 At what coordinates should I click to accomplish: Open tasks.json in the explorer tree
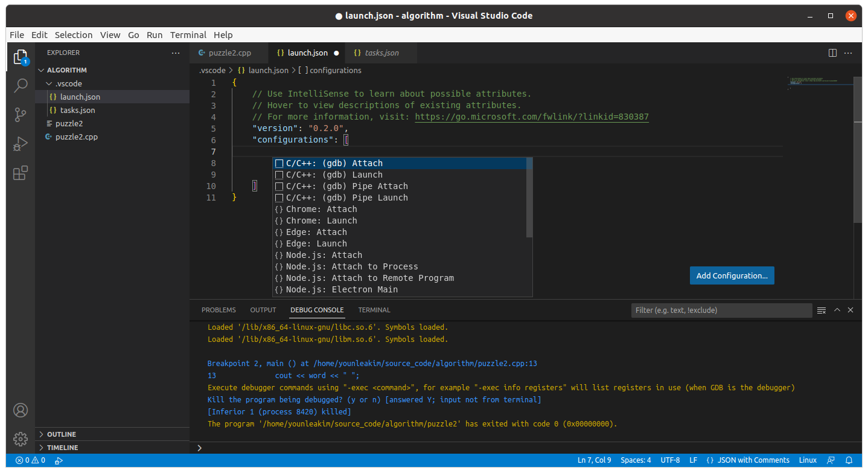[x=112, y=110]
